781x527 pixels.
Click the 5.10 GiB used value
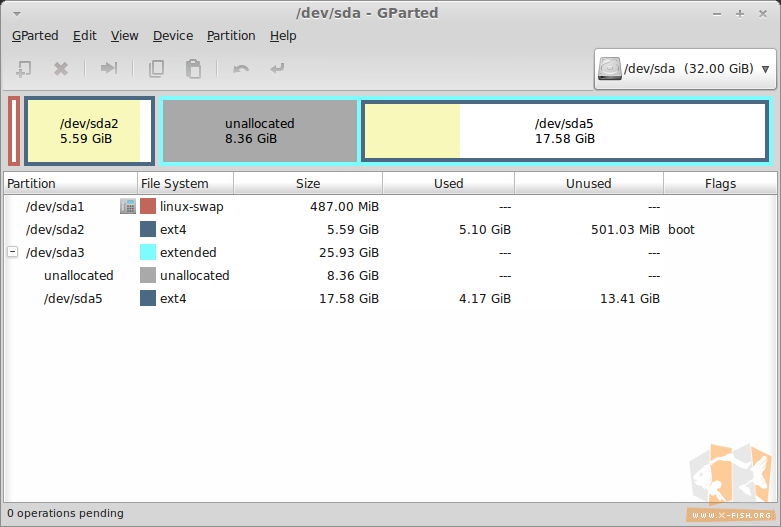click(485, 229)
